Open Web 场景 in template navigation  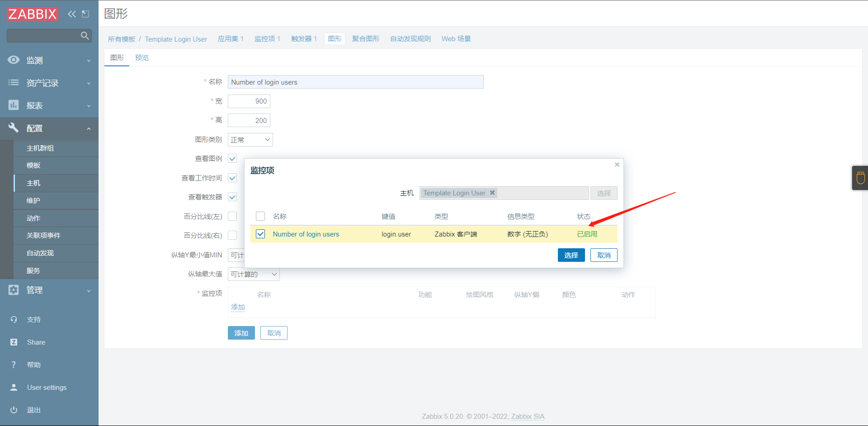[456, 39]
